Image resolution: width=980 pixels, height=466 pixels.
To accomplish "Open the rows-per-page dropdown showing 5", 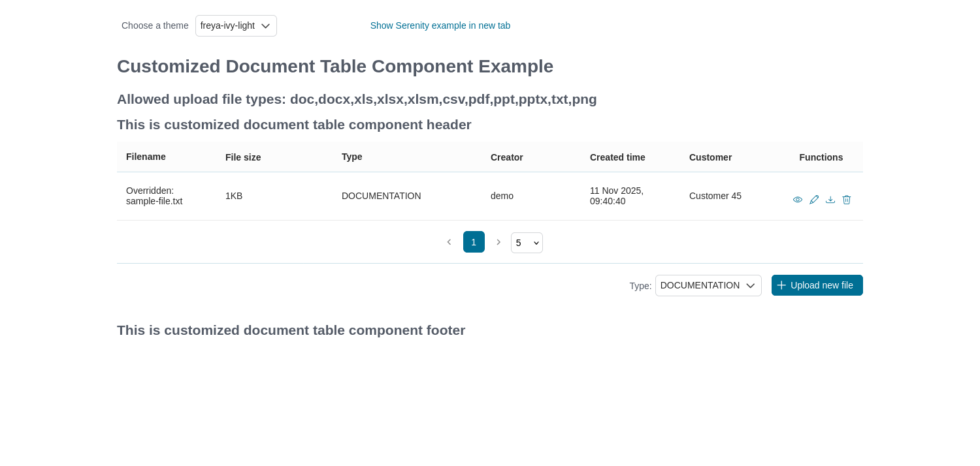I will coord(527,242).
